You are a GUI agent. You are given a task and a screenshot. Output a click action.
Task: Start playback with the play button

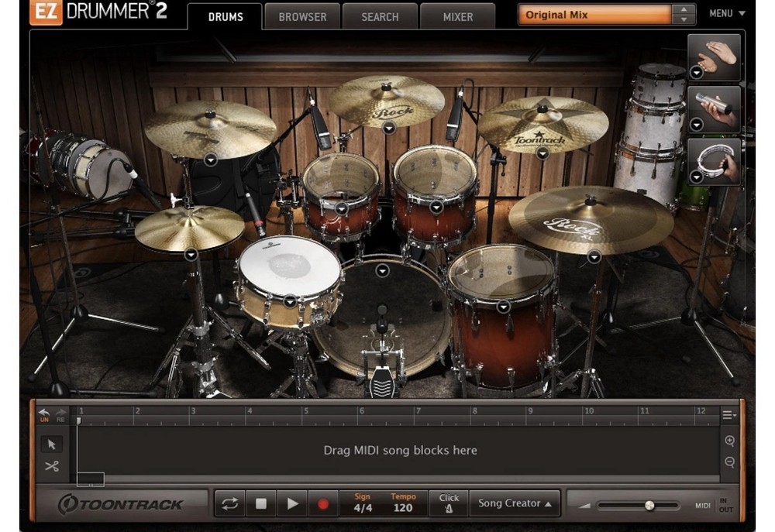pos(292,502)
